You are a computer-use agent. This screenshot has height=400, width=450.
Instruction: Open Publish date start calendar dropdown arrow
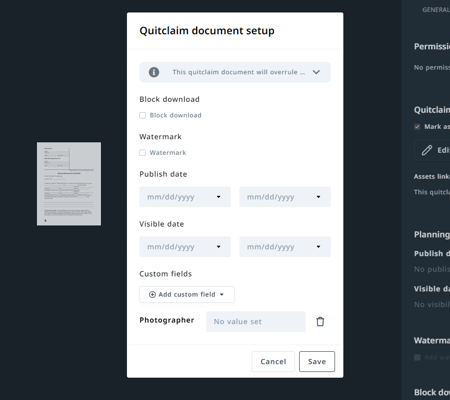[x=219, y=197]
